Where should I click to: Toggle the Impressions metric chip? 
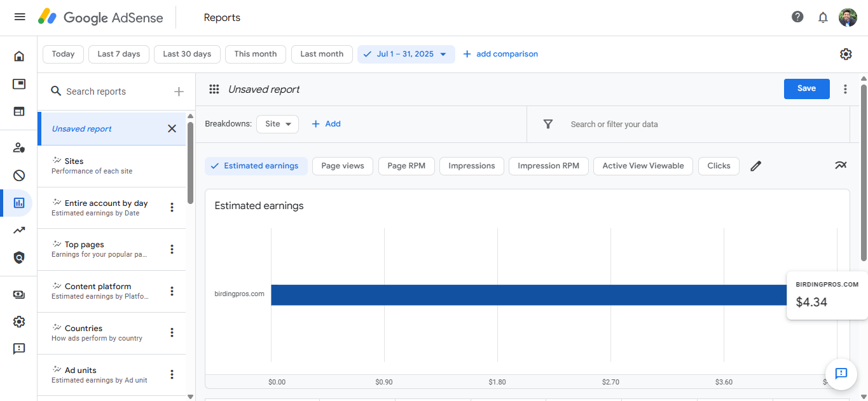pyautogui.click(x=472, y=166)
